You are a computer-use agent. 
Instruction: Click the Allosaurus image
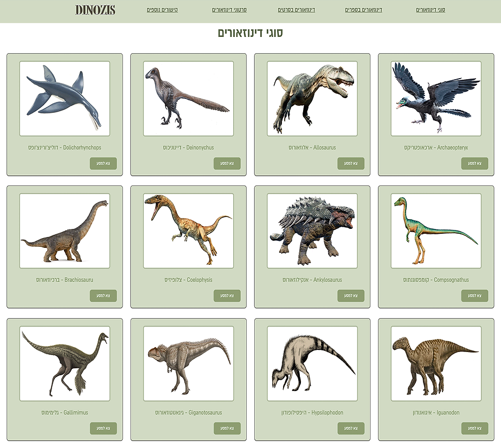(312, 98)
